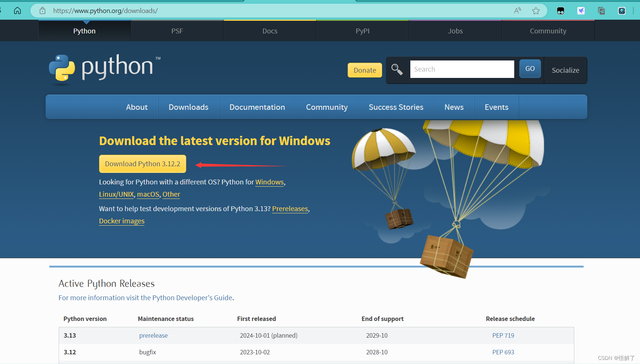Open the black mask extension icon

561,11
